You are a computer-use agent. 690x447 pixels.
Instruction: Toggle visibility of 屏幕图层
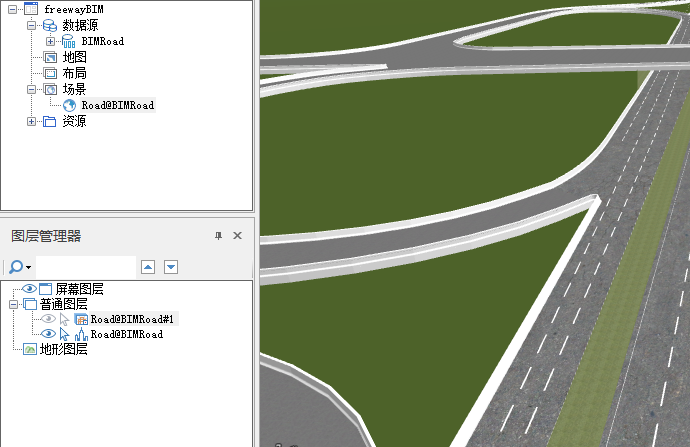[x=29, y=289]
